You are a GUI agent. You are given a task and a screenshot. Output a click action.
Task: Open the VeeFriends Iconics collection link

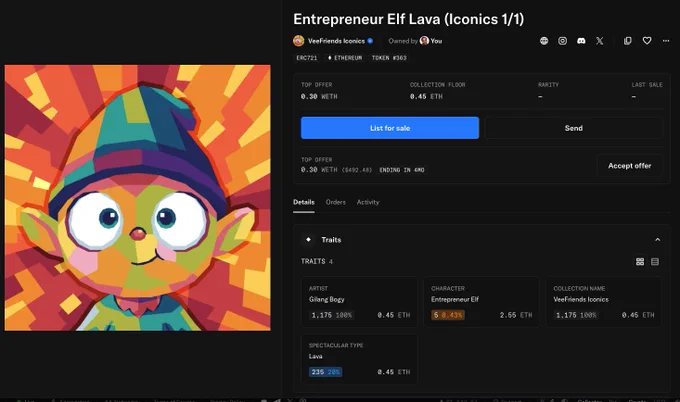point(336,41)
